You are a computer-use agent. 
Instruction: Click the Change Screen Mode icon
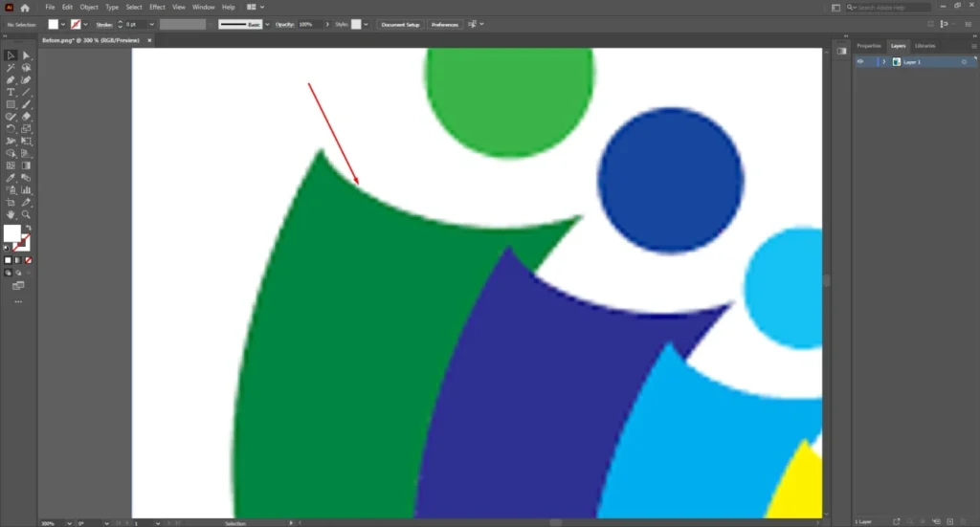pyautogui.click(x=18, y=286)
